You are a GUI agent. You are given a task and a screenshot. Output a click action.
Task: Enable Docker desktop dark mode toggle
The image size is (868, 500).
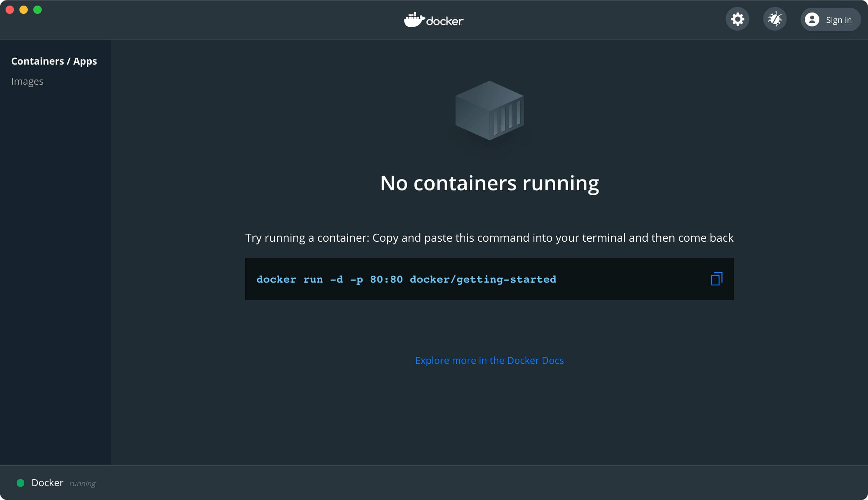coord(737,19)
